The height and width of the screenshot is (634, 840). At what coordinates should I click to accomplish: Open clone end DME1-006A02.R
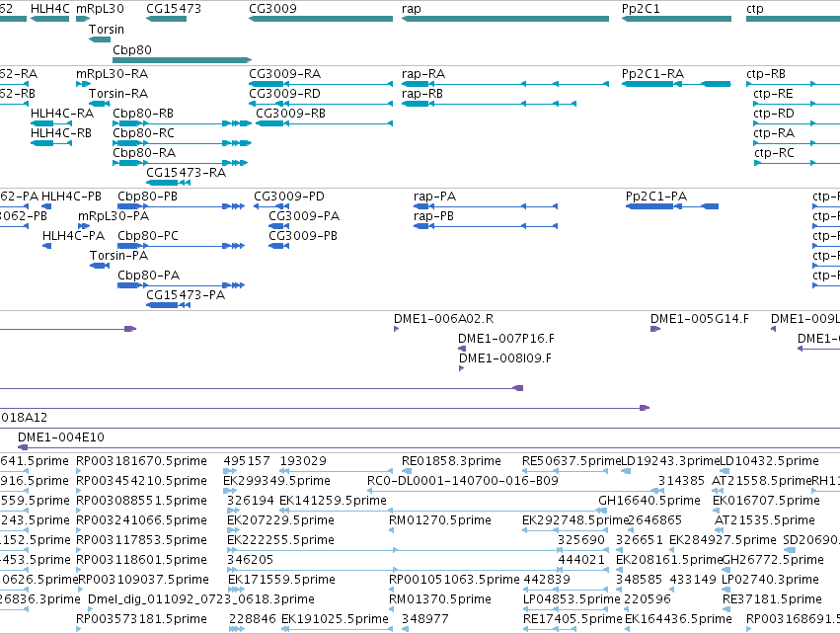(x=443, y=319)
